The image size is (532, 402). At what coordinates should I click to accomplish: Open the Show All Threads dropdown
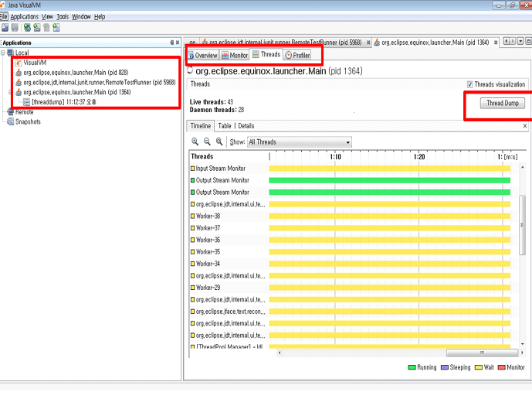click(x=300, y=142)
